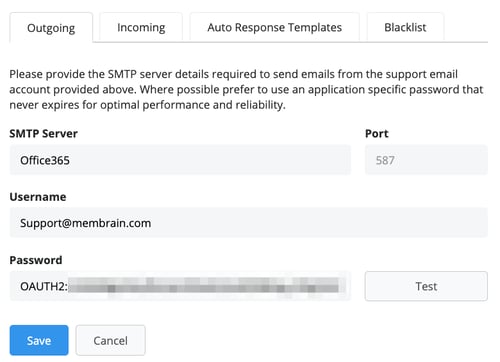Test the SMTP connection settings
Screen dimensions: 500x362
(x=426, y=286)
